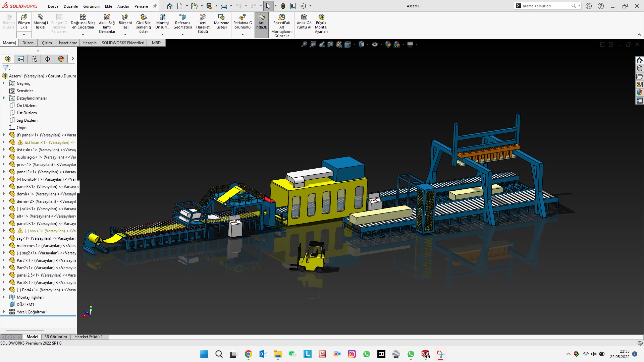Pin the menu bar with pushpin

click(x=155, y=6)
